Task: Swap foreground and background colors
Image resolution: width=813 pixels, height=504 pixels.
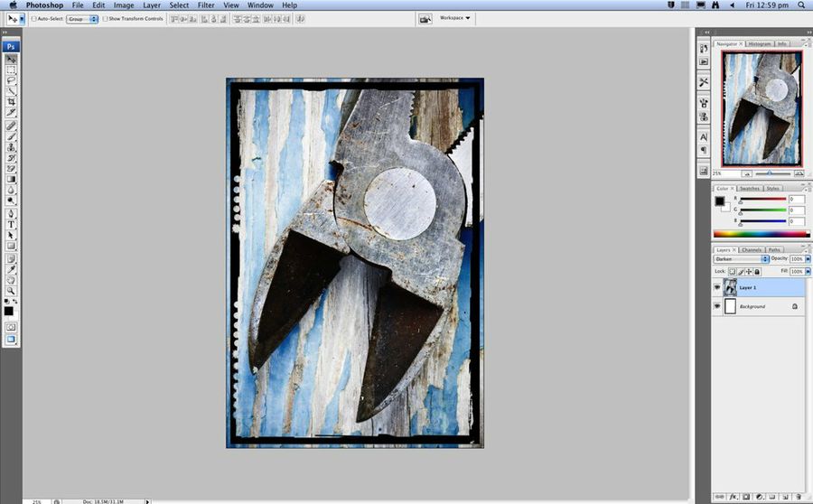Action: point(15,301)
